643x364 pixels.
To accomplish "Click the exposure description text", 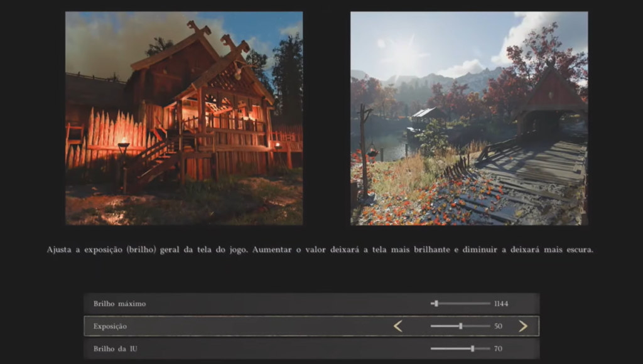I will click(320, 250).
